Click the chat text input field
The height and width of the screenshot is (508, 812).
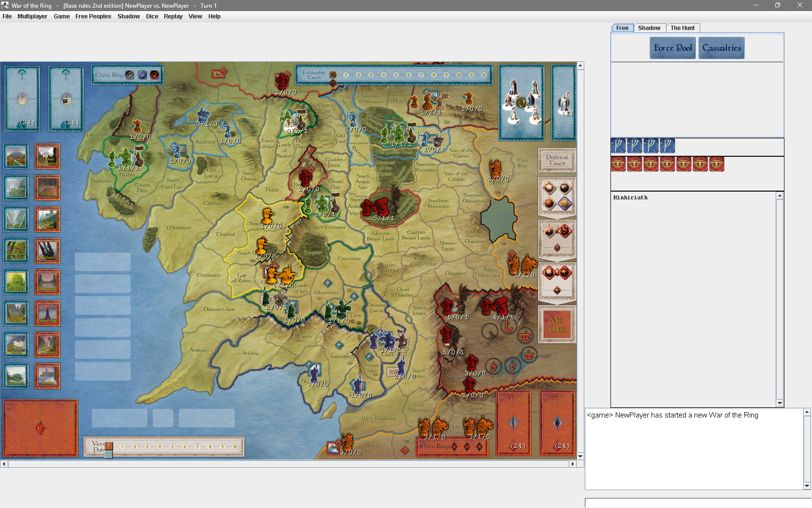698,503
